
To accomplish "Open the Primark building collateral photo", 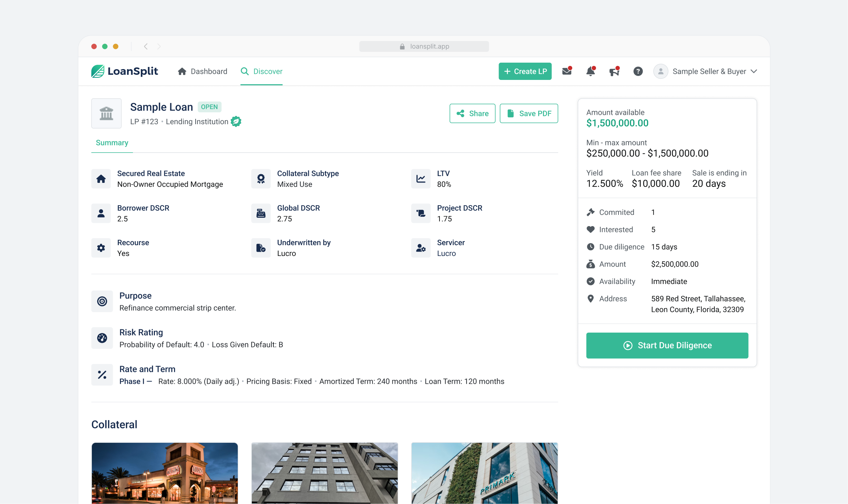I will pos(485,473).
